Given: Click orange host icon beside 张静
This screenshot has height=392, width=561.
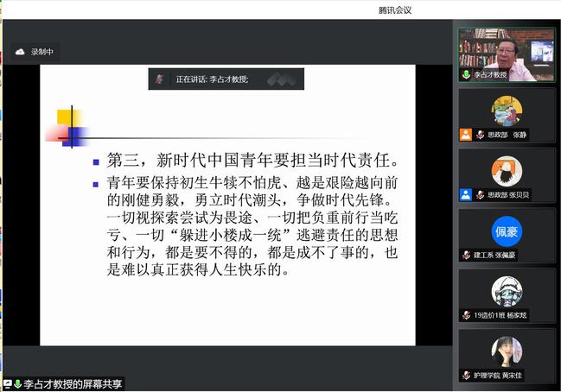Looking at the screenshot, I should click(466, 134).
